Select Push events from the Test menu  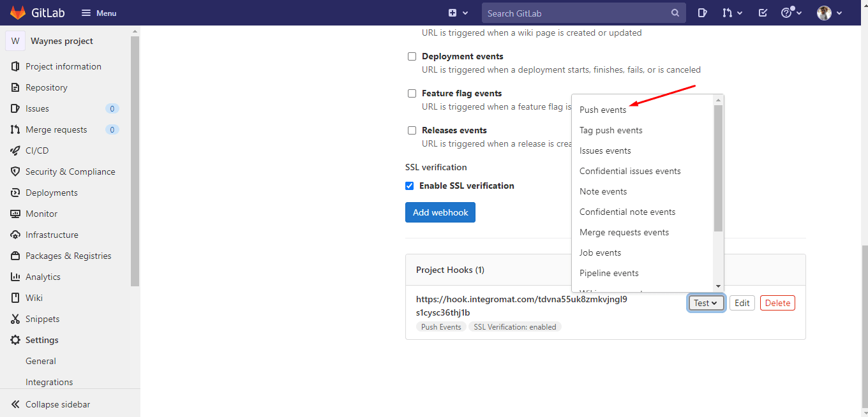(602, 110)
